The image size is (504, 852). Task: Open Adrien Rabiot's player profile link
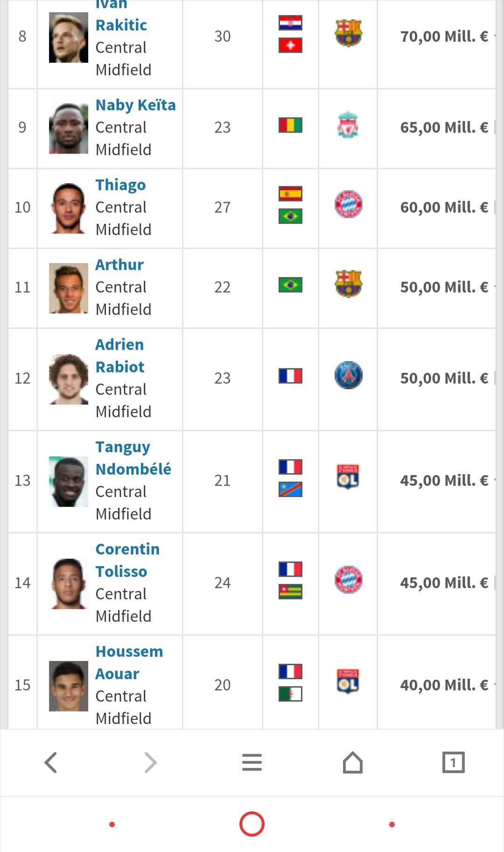pyautogui.click(x=120, y=356)
